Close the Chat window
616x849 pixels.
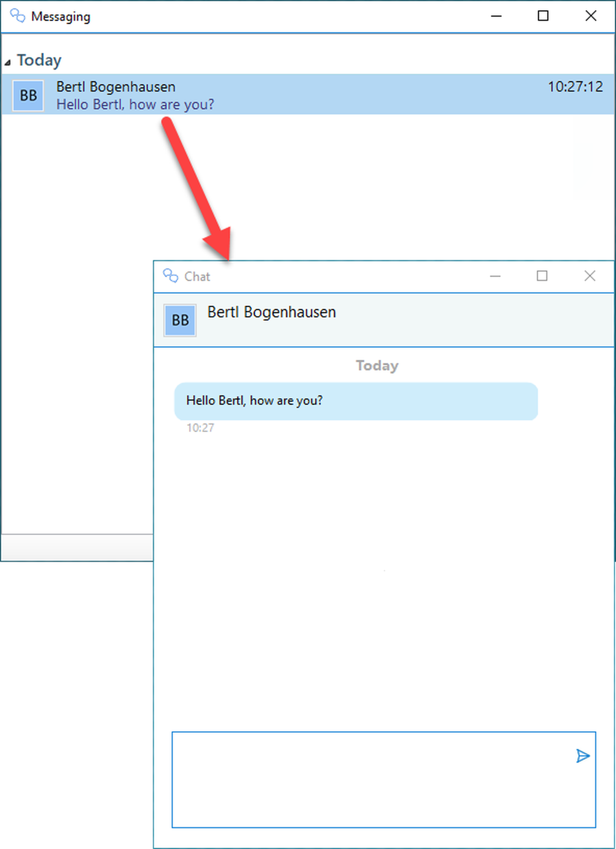point(590,276)
